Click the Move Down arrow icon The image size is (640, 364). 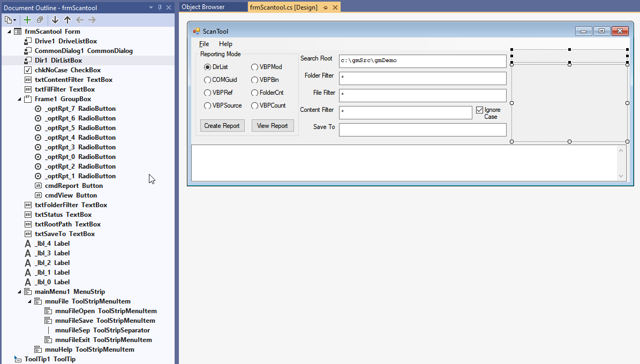(55, 20)
